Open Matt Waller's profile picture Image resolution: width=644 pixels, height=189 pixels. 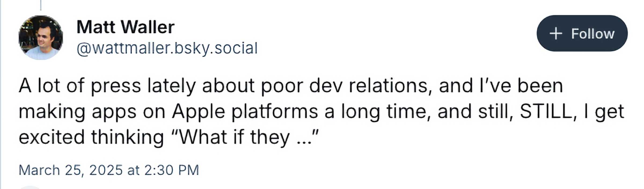41,37
